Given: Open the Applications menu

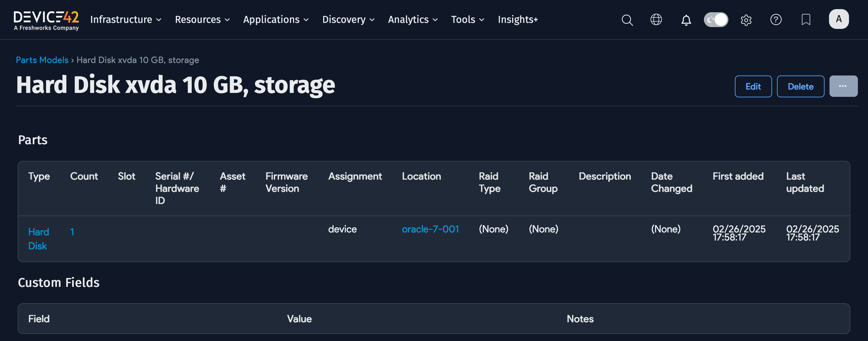Looking at the screenshot, I should coord(276,20).
